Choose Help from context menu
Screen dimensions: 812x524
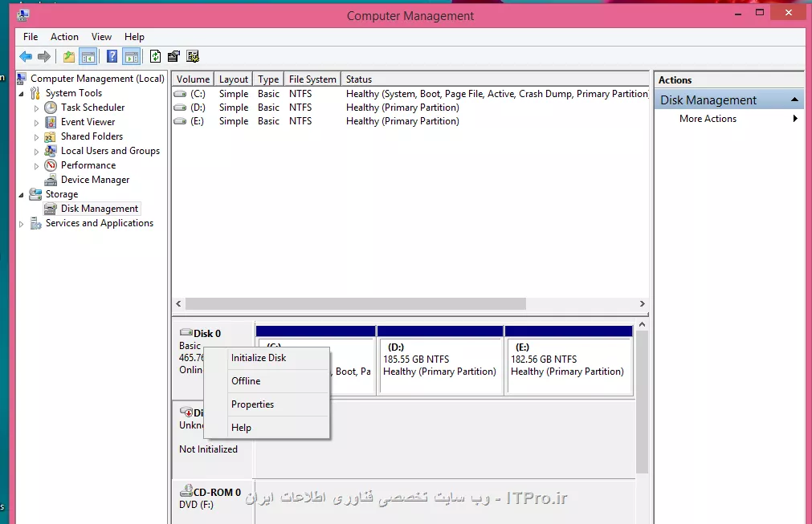tap(267, 428)
